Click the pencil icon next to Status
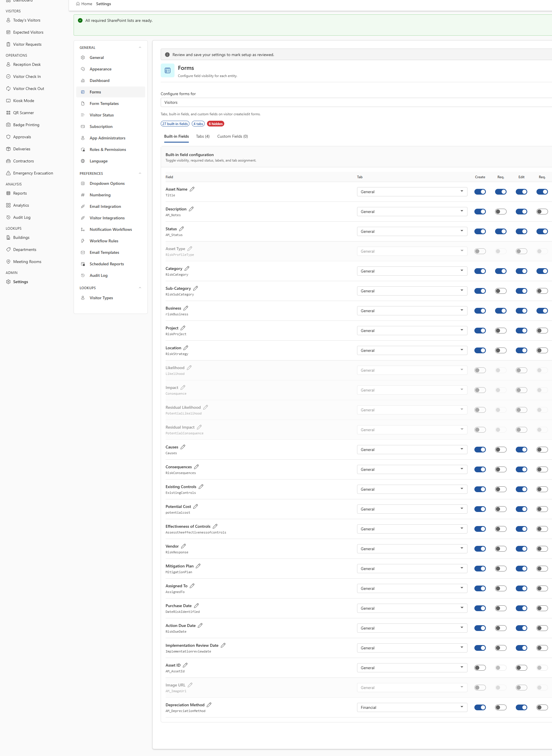 tap(181, 229)
